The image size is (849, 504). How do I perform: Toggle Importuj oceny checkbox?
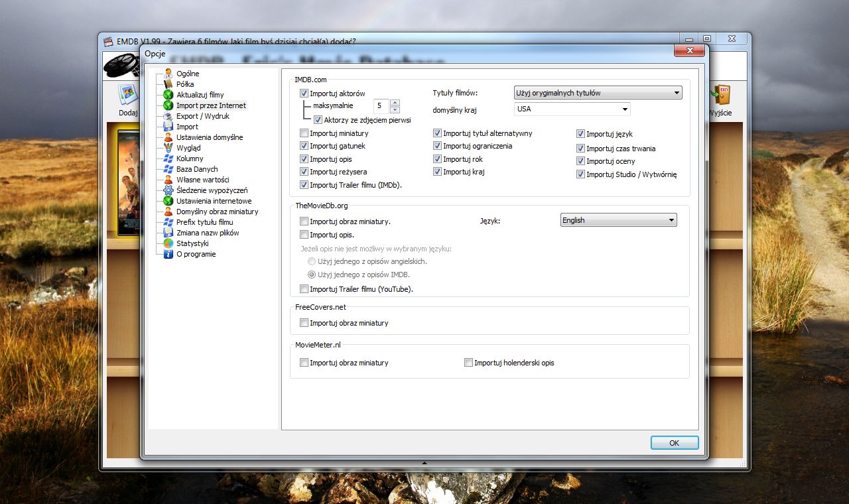pos(580,161)
